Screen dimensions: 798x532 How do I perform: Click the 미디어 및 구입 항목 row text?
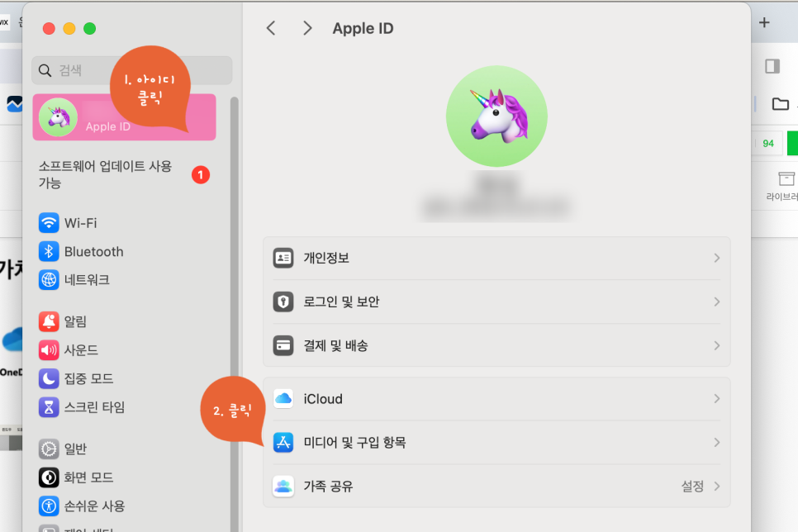tap(354, 443)
